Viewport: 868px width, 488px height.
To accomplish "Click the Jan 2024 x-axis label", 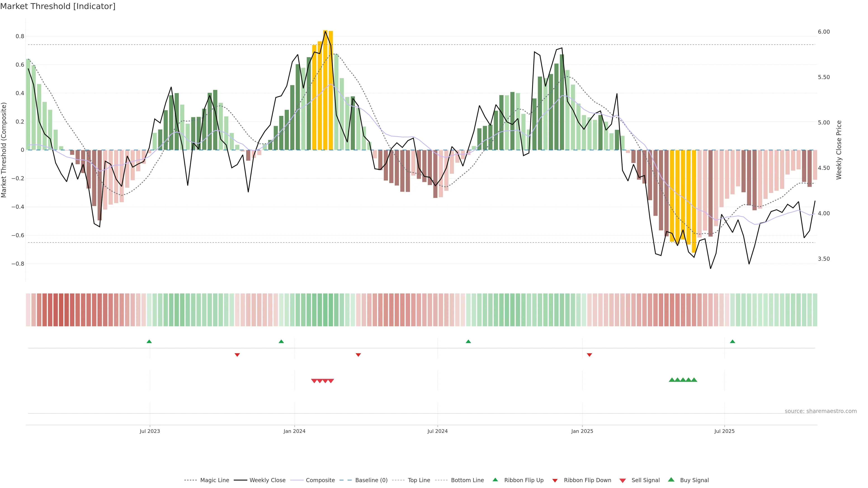I will (295, 431).
